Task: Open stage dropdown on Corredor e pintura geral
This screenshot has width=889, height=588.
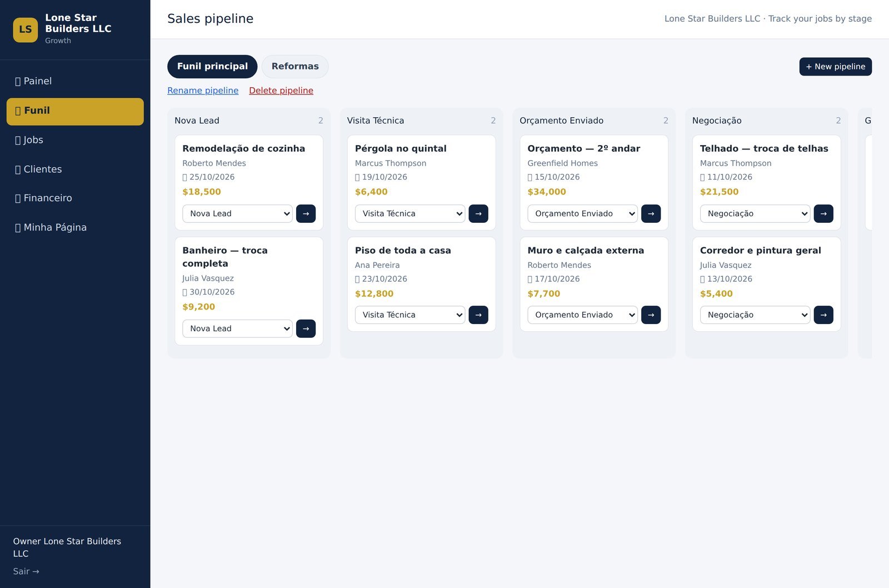Action: pyautogui.click(x=755, y=315)
